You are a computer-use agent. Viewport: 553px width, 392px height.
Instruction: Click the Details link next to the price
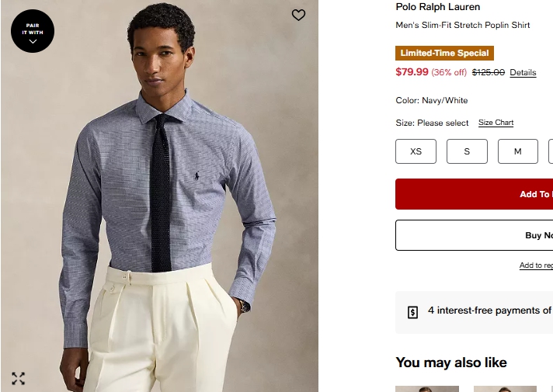(523, 73)
